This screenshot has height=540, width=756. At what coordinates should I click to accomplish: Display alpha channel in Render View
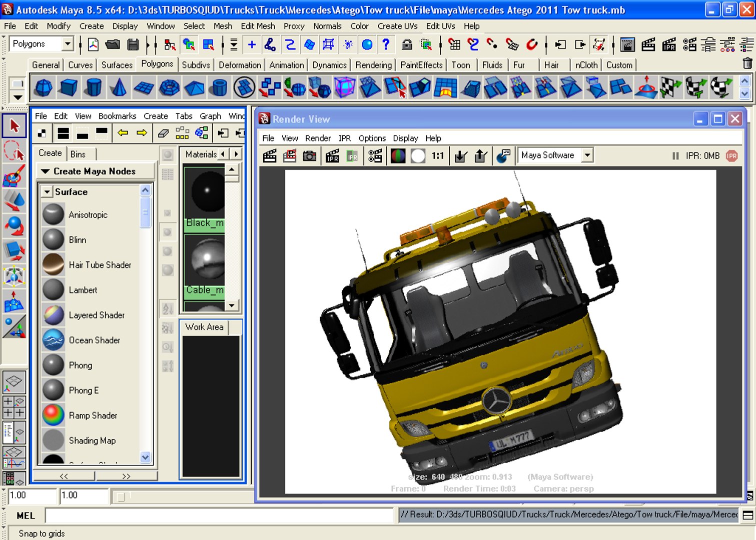point(418,156)
